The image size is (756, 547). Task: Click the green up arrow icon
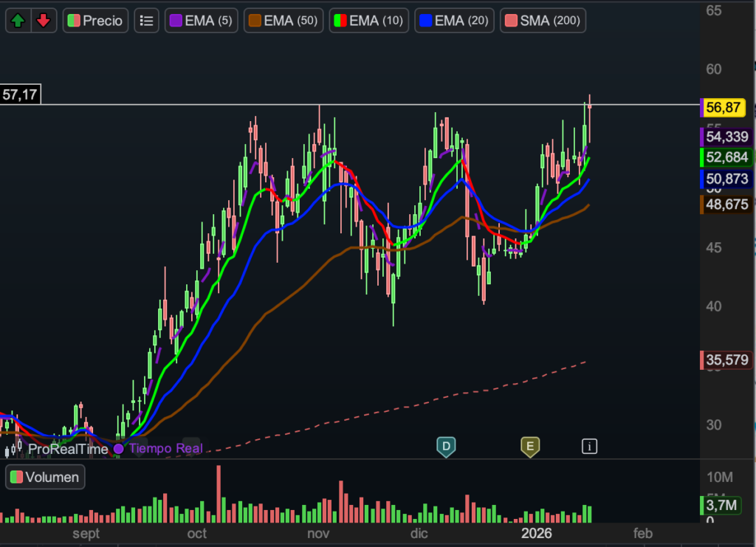pos(18,21)
